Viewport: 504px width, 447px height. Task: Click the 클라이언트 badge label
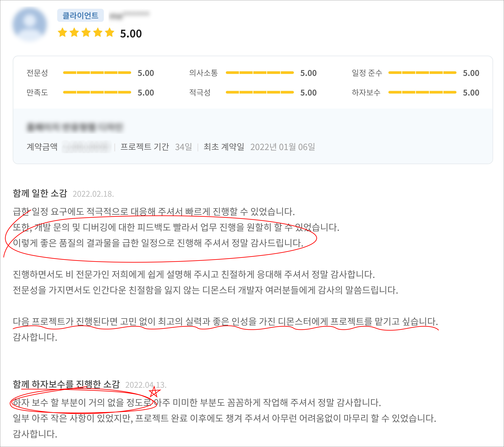[x=80, y=16]
